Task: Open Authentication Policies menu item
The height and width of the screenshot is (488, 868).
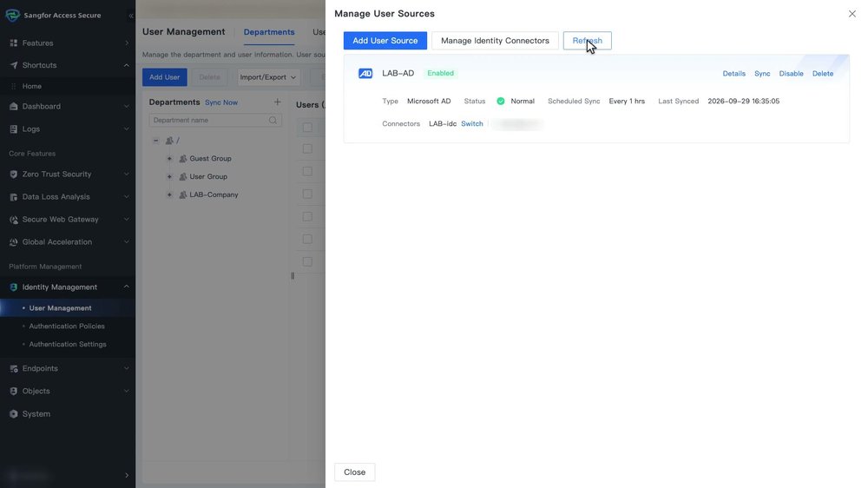Action: point(68,326)
